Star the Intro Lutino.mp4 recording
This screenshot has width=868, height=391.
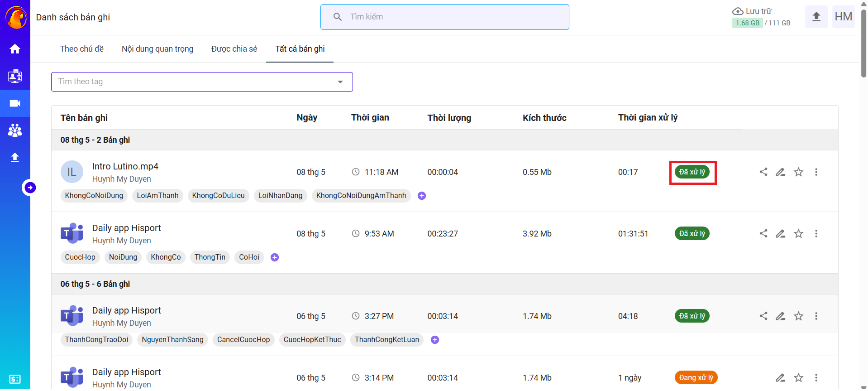(799, 172)
